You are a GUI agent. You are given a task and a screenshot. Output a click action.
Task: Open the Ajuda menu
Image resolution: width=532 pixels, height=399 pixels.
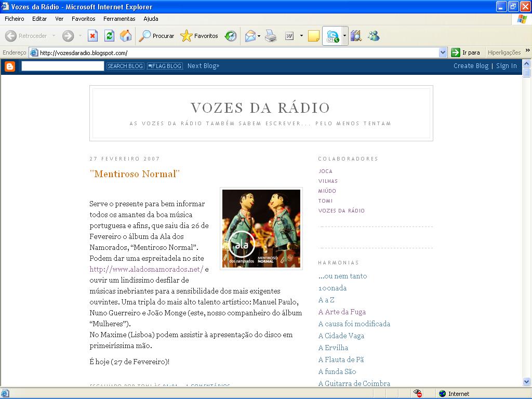[151, 19]
